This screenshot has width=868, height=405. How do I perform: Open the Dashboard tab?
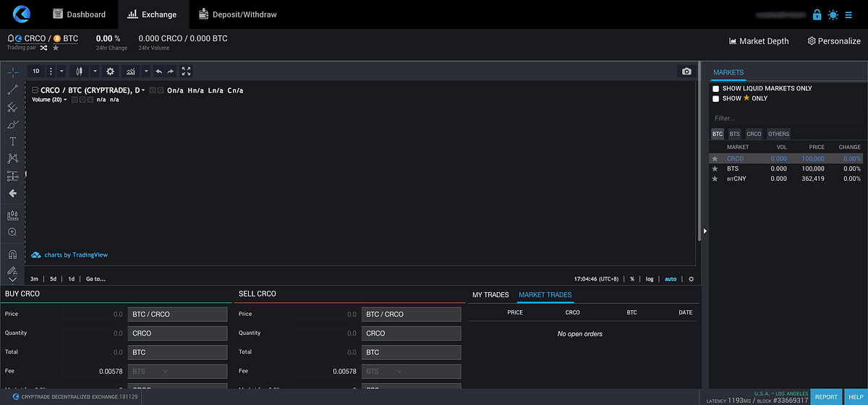[80, 14]
